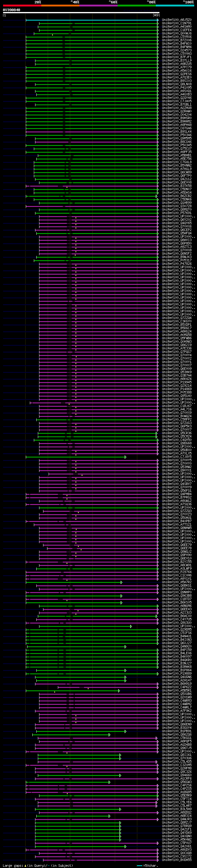Click the query end position 349
197x868 pixels.
[x=155, y=15]
